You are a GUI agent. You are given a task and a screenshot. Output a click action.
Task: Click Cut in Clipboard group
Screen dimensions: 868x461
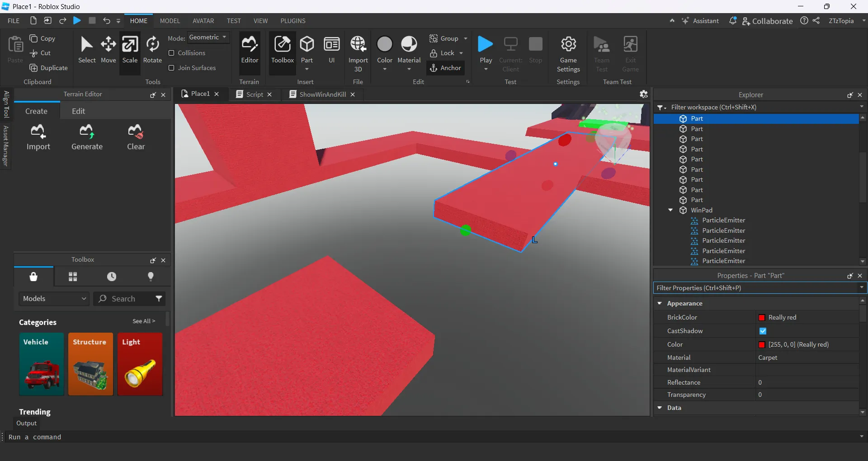(x=40, y=53)
